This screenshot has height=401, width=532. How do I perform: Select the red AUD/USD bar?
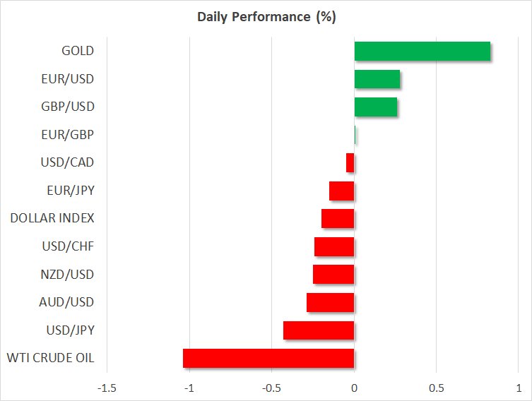click(331, 303)
